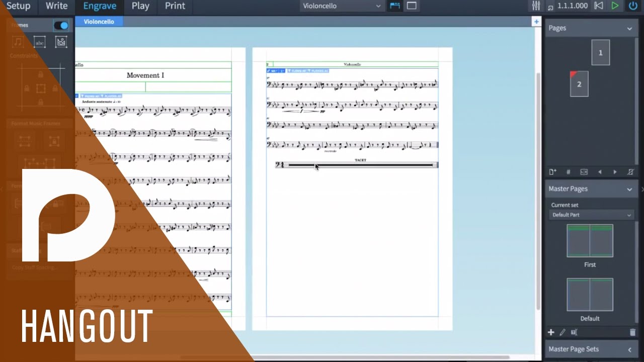
Task: Click the Movement I title text
Action: [x=145, y=75]
